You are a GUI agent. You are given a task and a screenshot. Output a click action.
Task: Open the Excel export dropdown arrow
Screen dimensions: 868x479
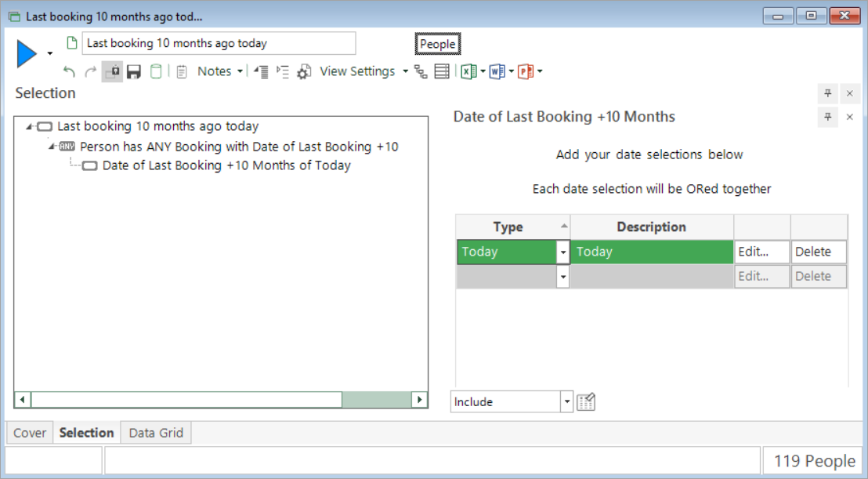point(483,71)
